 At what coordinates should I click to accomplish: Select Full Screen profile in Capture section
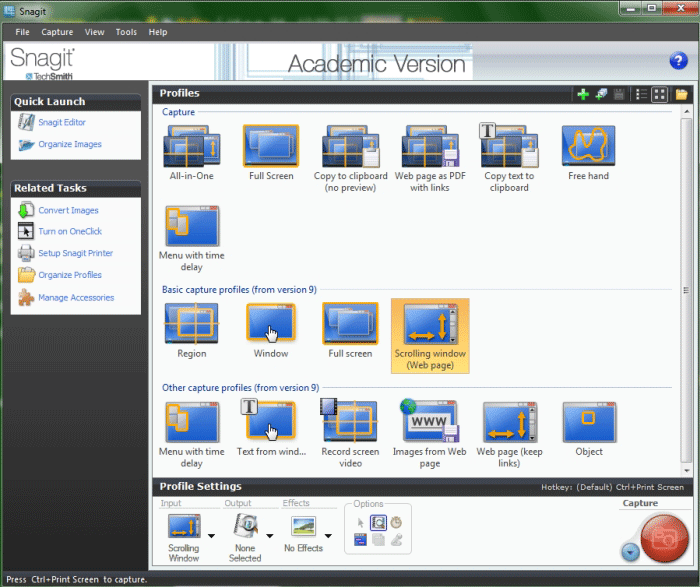[x=271, y=153]
